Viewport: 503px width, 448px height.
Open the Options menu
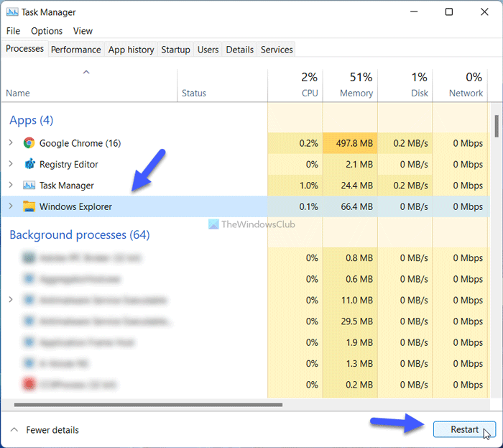[x=47, y=31]
